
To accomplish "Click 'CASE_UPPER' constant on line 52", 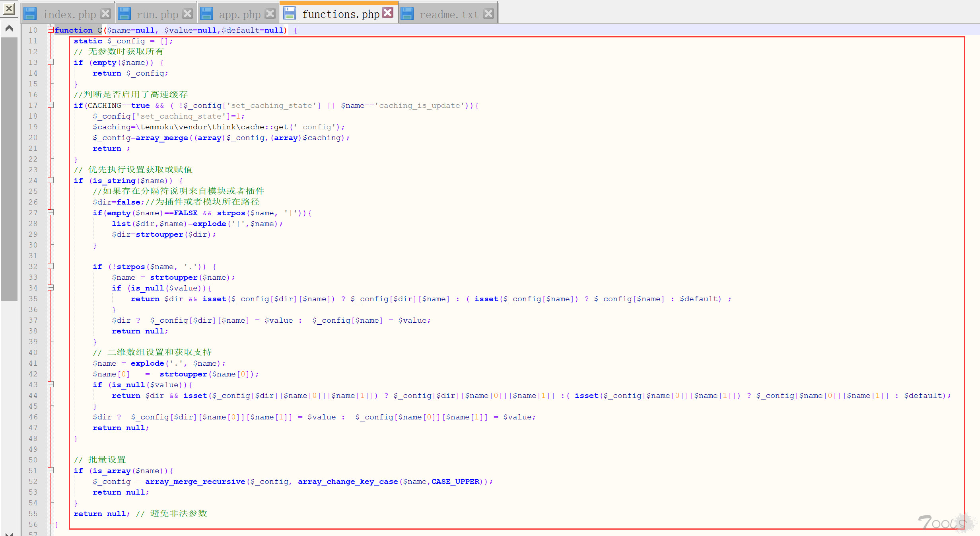I will point(455,481).
